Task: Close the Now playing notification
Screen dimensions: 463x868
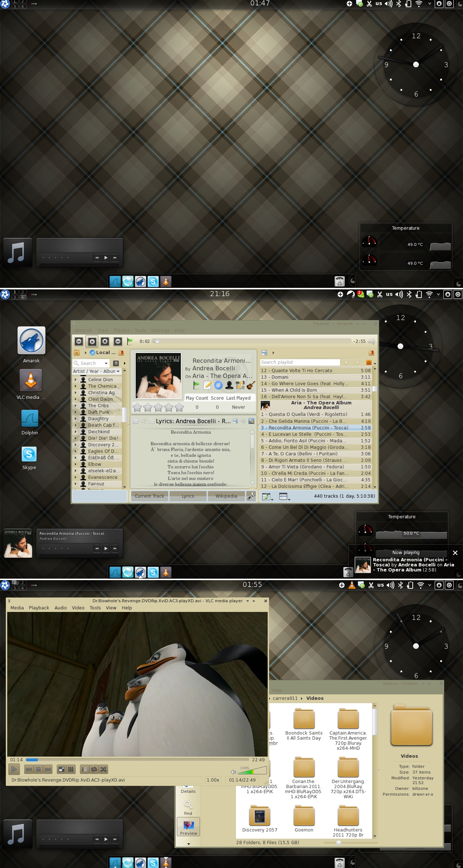Action: [455, 553]
